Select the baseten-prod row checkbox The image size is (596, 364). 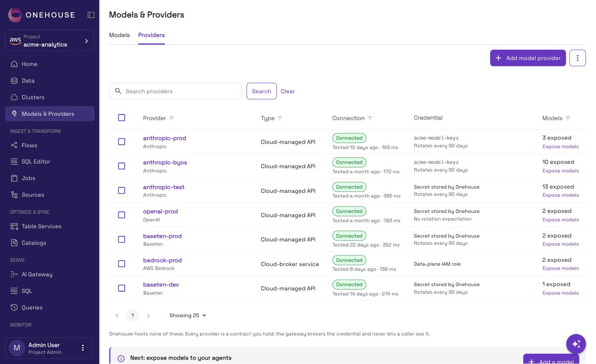tap(121, 239)
